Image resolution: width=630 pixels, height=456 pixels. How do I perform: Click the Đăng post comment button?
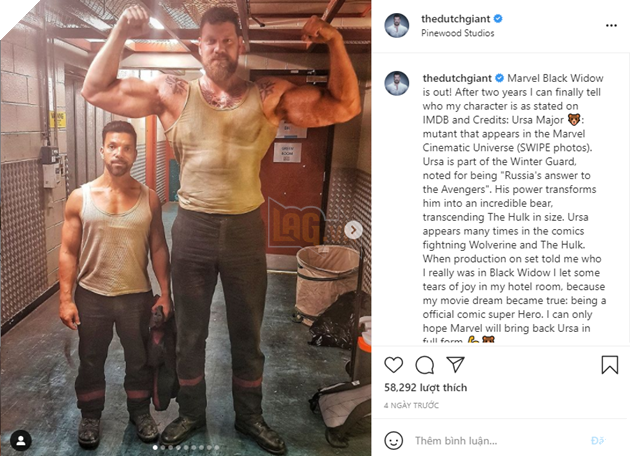(598, 441)
